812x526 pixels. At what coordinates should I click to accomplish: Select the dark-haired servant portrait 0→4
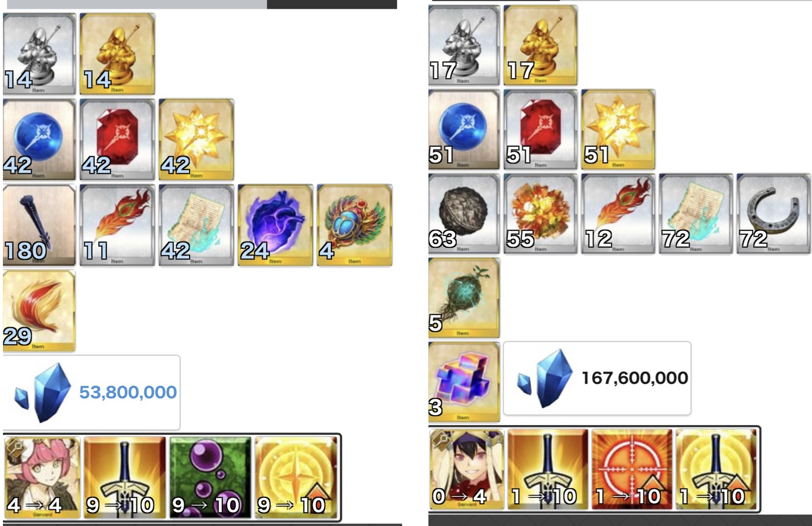pos(467,469)
